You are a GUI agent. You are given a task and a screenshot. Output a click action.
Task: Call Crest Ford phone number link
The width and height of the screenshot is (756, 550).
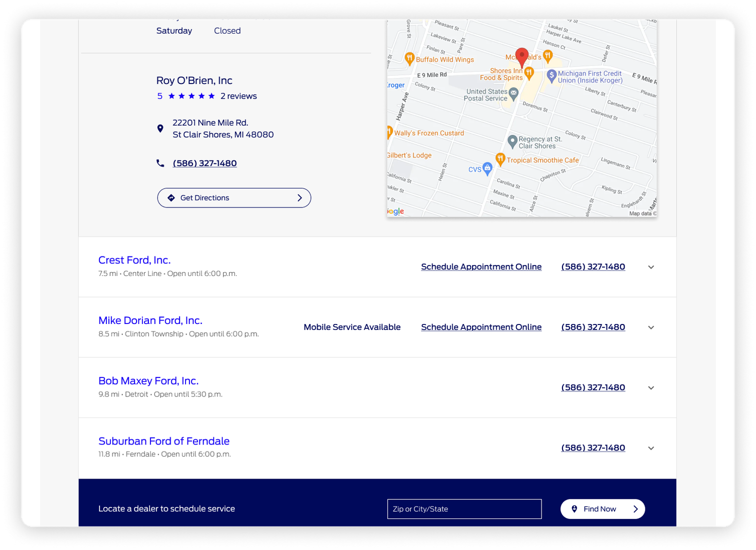point(593,267)
